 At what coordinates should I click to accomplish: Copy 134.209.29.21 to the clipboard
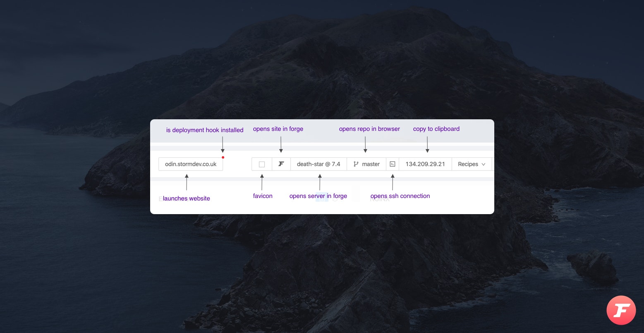click(425, 164)
